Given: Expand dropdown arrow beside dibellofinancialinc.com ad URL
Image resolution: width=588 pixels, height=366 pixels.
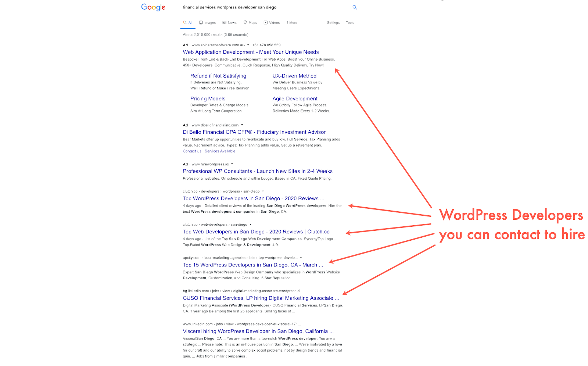Looking at the screenshot, I should tap(242, 125).
